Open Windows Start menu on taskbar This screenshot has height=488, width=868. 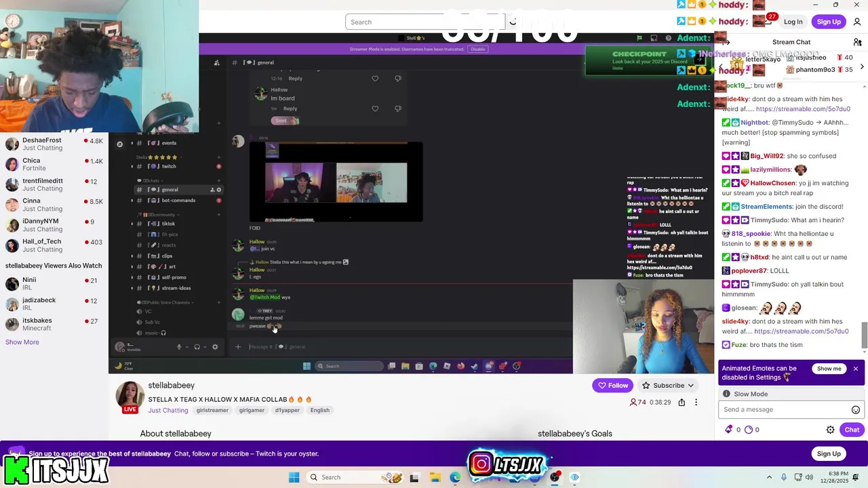tap(294, 477)
